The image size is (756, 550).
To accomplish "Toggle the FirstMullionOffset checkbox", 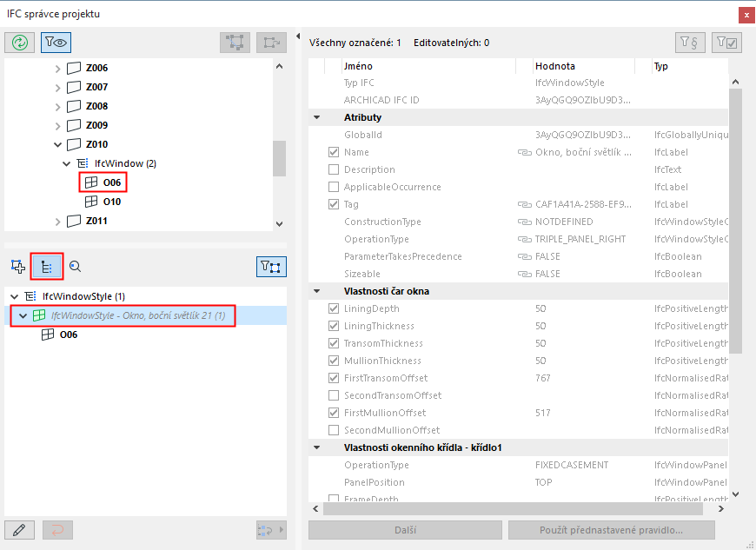I will (333, 413).
